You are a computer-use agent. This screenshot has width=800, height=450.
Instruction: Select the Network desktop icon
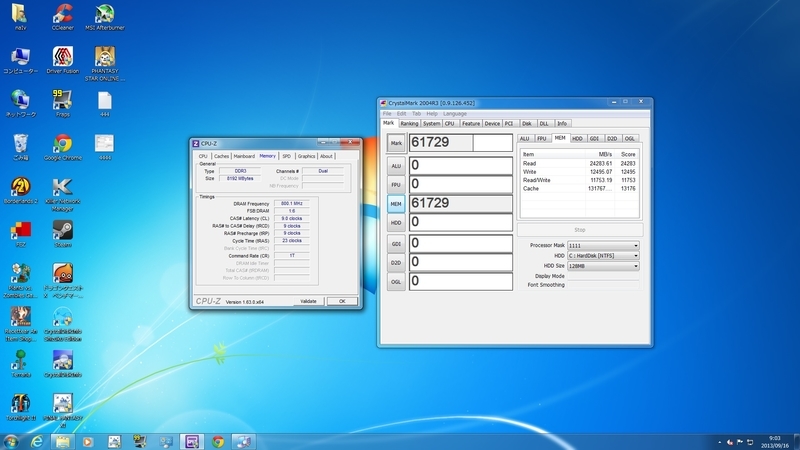pos(21,104)
